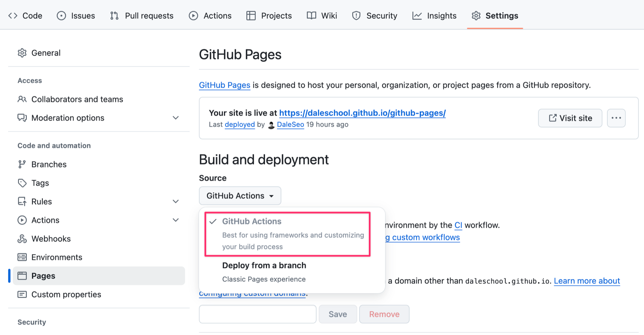Click the Actions play icon in top navigation

pyautogui.click(x=194, y=15)
